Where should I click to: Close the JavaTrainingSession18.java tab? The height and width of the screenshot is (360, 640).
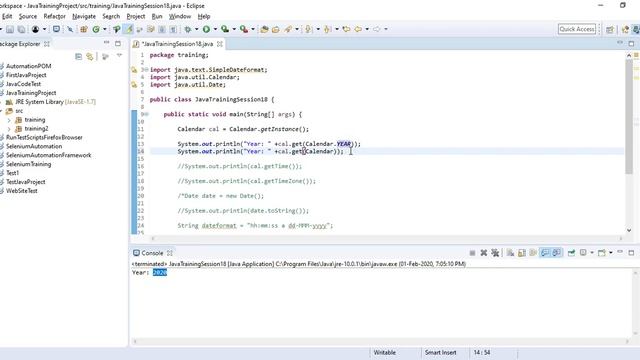220,44
